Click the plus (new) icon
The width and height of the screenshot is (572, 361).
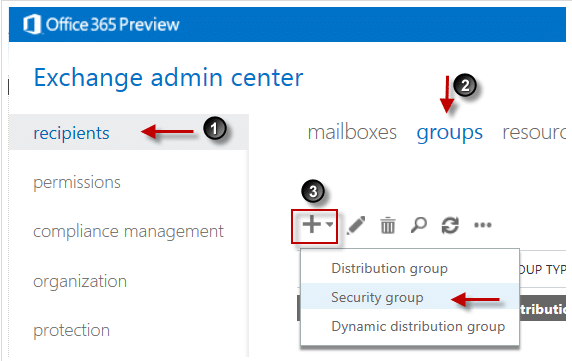point(312,224)
